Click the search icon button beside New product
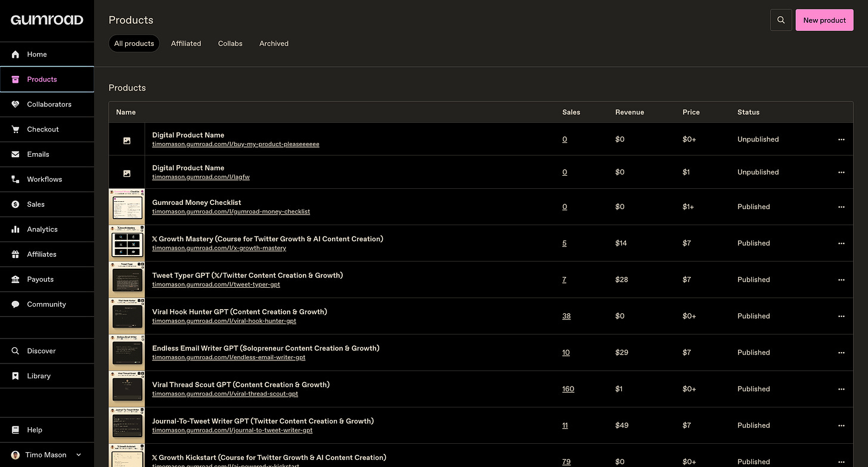Viewport: 868px width, 467px height. coord(781,20)
